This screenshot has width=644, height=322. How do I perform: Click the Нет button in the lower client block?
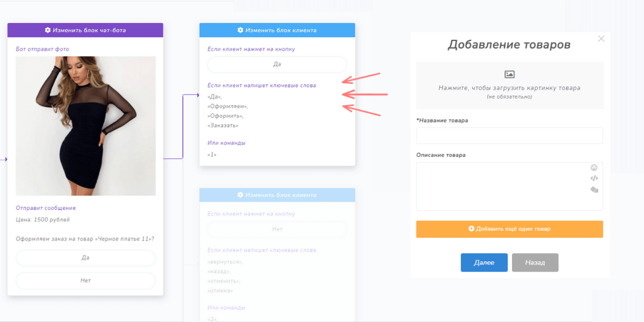point(277,229)
